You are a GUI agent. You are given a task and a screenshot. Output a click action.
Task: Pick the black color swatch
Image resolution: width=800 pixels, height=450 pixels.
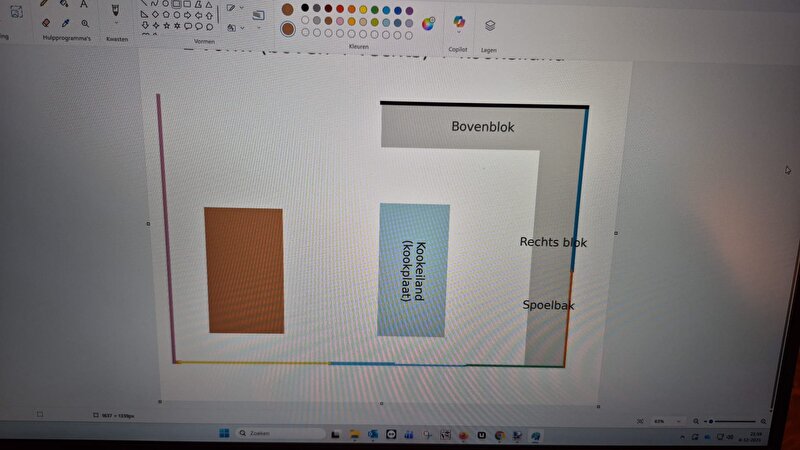click(305, 9)
